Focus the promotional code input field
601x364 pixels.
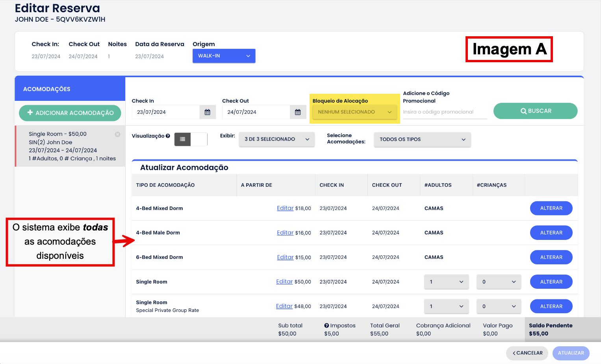445,112
